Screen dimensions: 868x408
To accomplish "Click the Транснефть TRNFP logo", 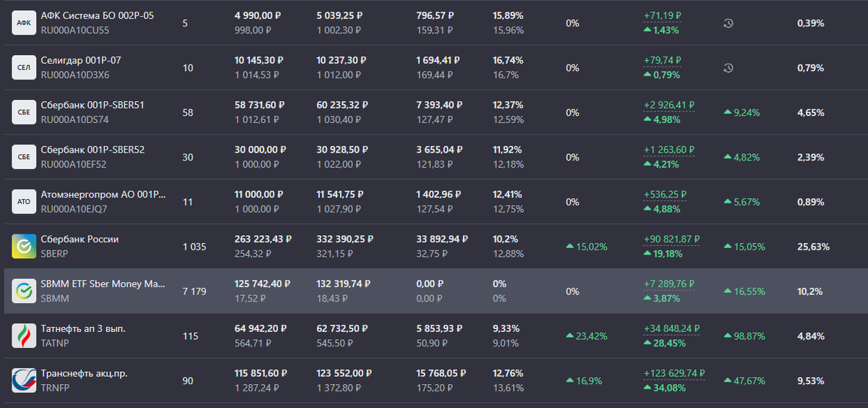I will point(24,381).
